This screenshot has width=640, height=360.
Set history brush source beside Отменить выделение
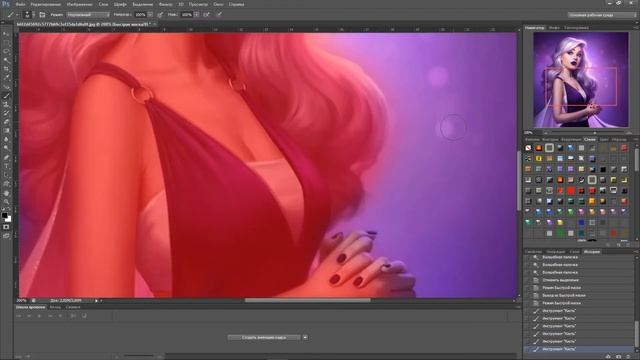coord(528,280)
